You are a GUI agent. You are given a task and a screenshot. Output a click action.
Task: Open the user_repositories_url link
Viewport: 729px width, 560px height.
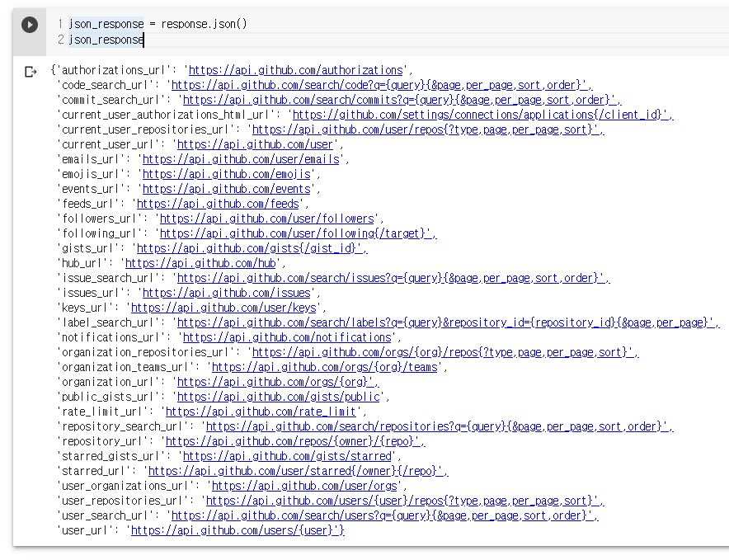(405, 501)
